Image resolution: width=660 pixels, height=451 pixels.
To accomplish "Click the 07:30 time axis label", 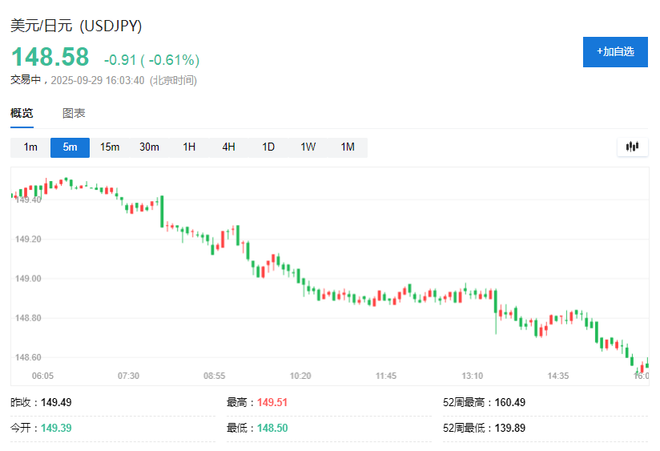I will click(x=128, y=376).
